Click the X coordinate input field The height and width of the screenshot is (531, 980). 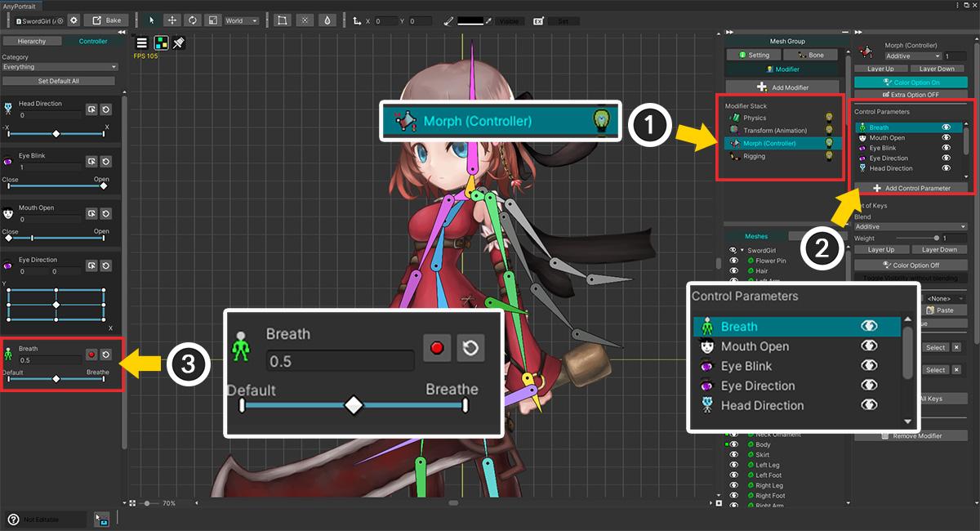[x=386, y=20]
